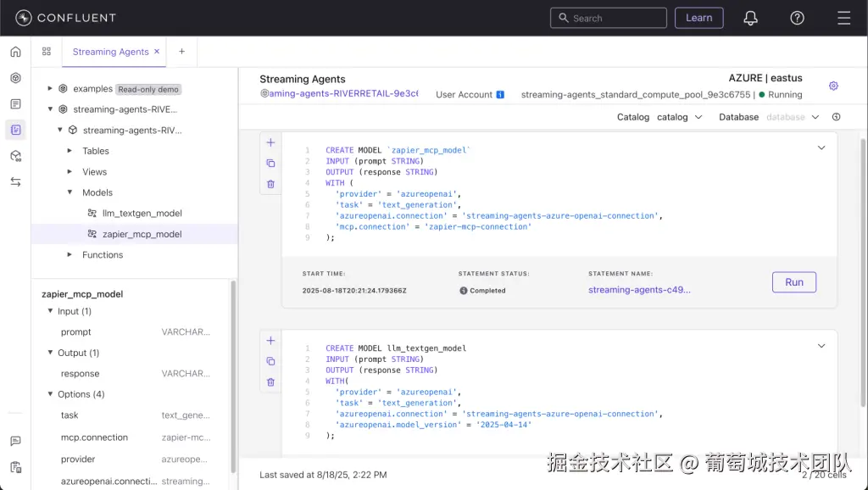Viewport: 868px width, 490px height.
Task: Open the feedback chat sidebar icon
Action: pyautogui.click(x=15, y=442)
